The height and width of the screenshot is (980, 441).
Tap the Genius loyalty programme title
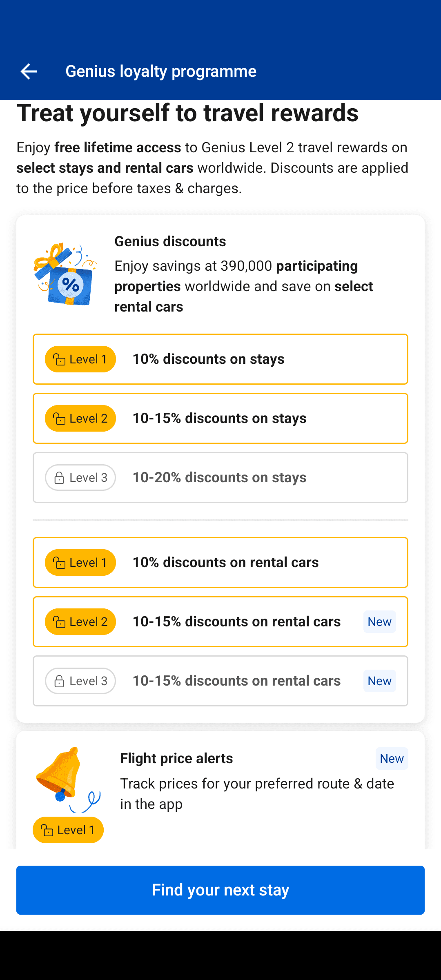tap(161, 71)
